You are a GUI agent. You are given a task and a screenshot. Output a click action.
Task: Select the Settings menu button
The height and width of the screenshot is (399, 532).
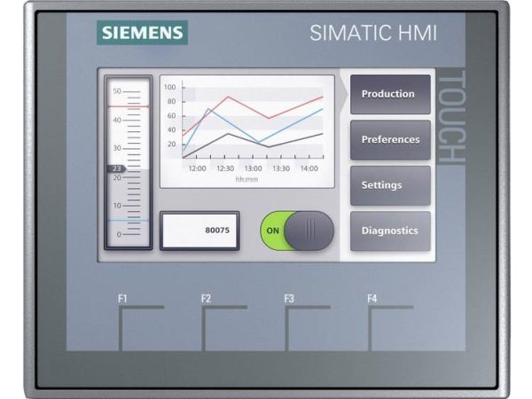point(390,185)
